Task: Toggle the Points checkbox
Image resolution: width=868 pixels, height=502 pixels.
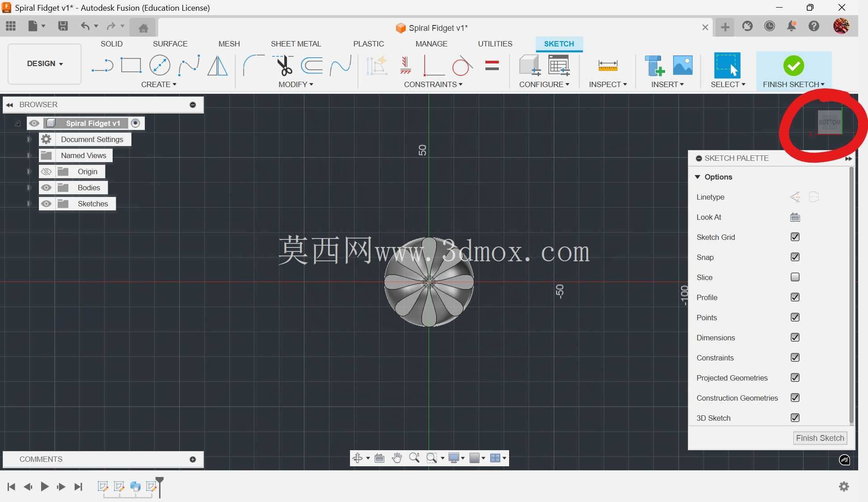Action: (x=795, y=317)
